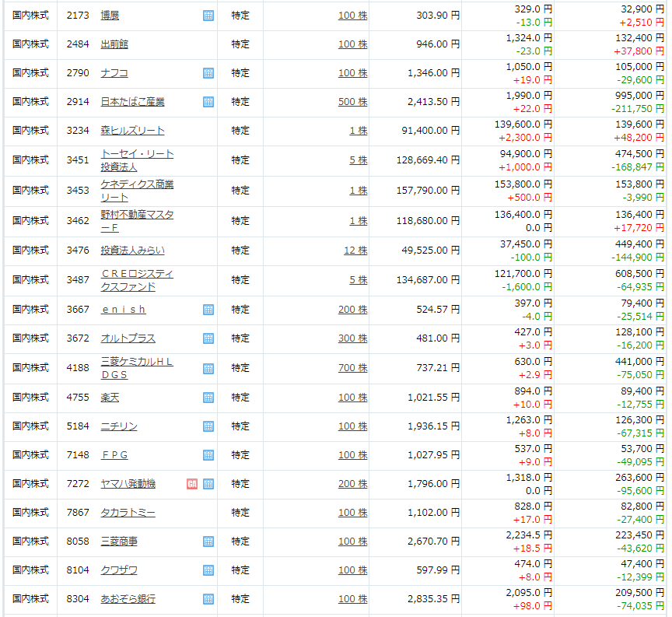Open 日本たばこ産業 stock link
This screenshot has width=672, height=617.
pyautogui.click(x=132, y=102)
